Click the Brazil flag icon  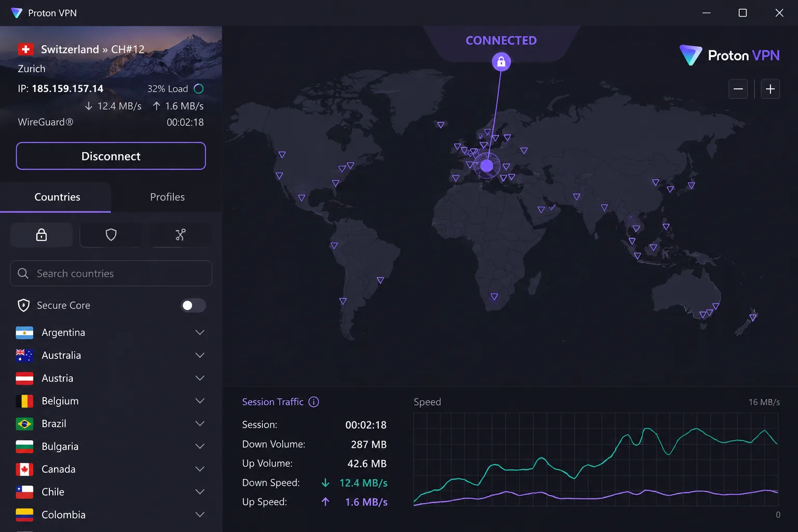[24, 424]
